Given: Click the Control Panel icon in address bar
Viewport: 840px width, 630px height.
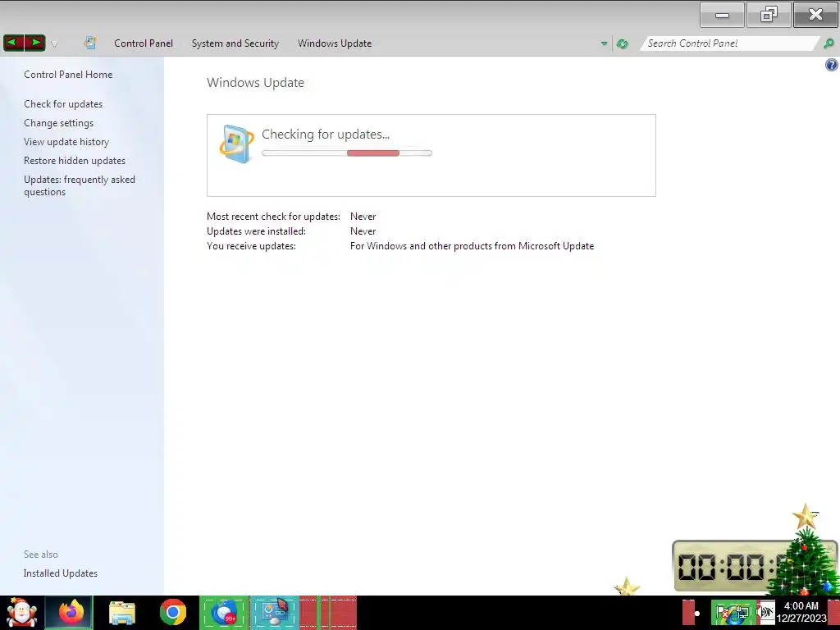Looking at the screenshot, I should coord(90,43).
